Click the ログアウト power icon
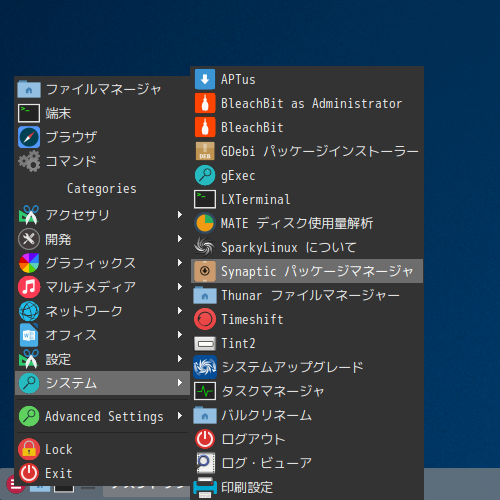Screen dimensions: 500x500 (205, 439)
